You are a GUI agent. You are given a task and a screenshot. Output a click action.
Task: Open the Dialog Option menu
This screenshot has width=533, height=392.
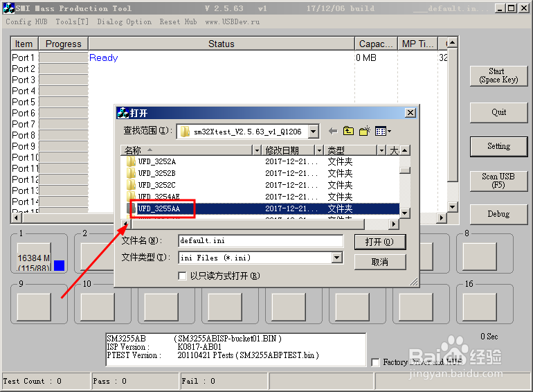pos(125,21)
